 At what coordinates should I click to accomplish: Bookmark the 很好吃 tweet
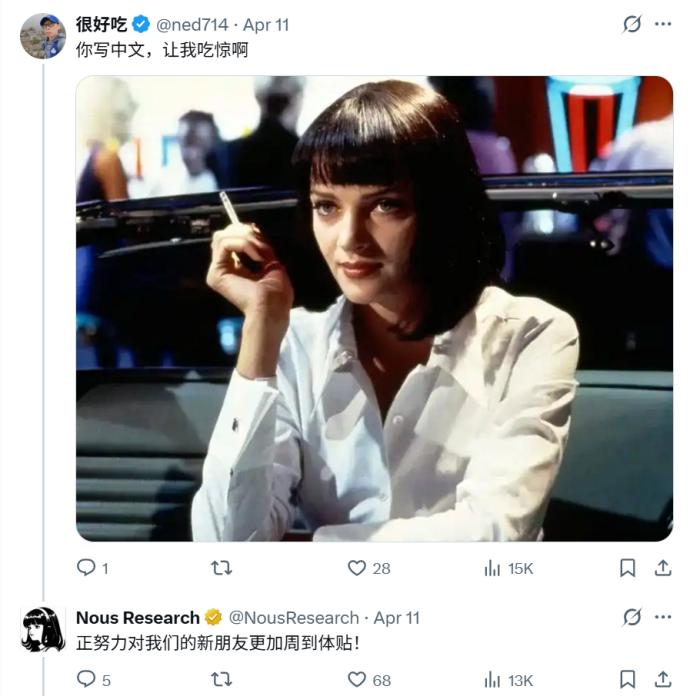point(627,568)
